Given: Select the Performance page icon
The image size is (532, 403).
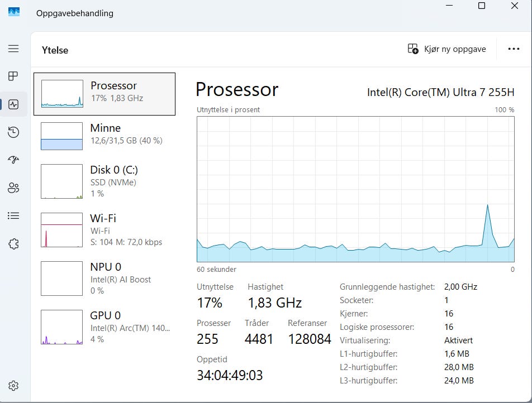Looking at the screenshot, I should 13,104.
